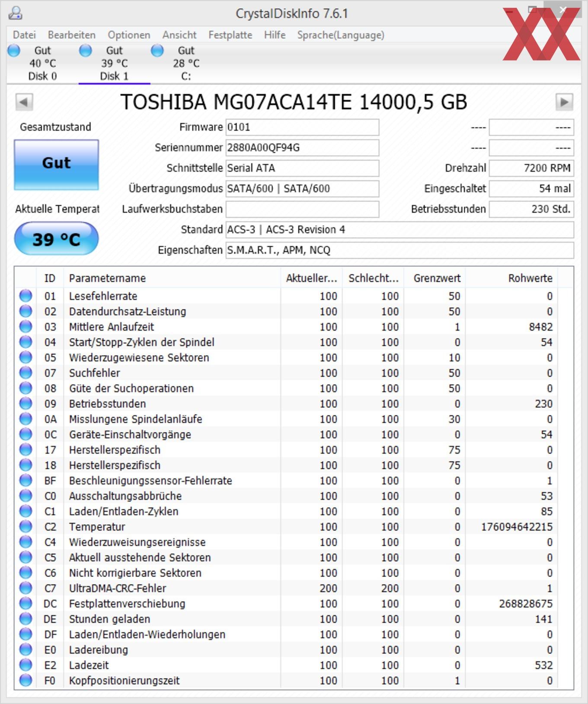Screen dimensions: 588x704
Task: Click the Eigenschaften field S.M.A.R.T., APM, NCQ
Action: (x=400, y=250)
